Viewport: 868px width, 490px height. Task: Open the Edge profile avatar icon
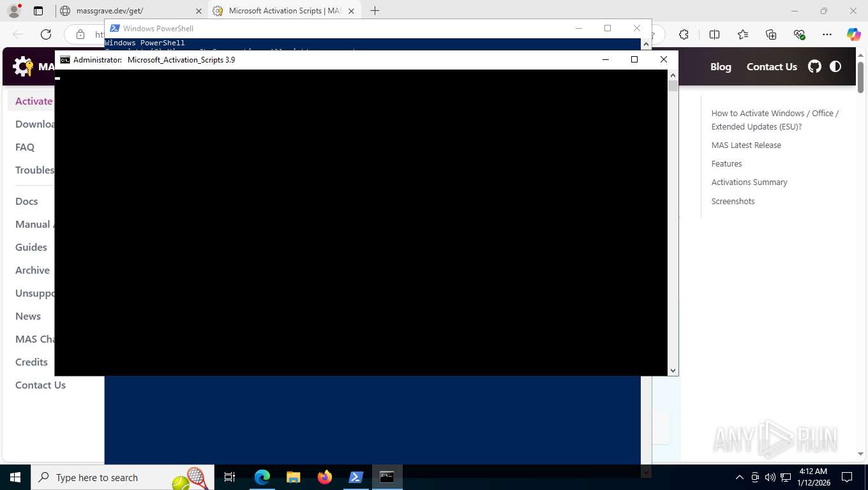pos(14,11)
